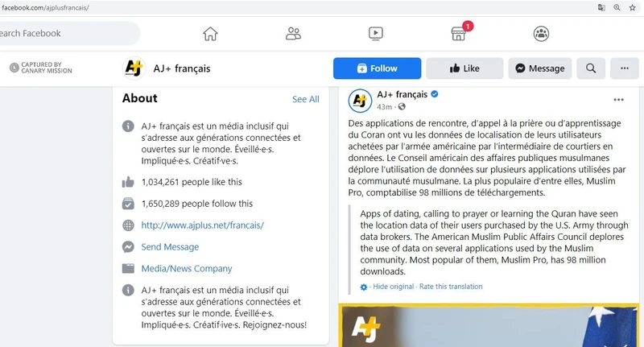Open the Watch video icon
The width and height of the screenshot is (644, 347).
[x=376, y=34]
